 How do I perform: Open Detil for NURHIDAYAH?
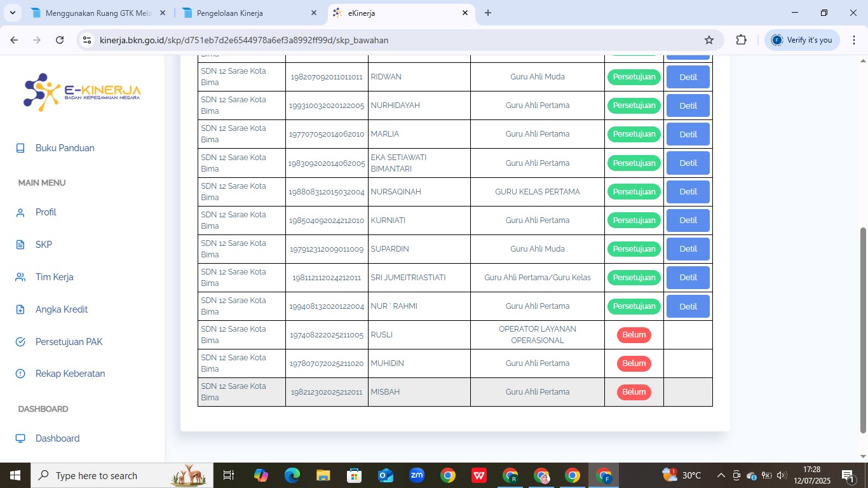coord(688,105)
